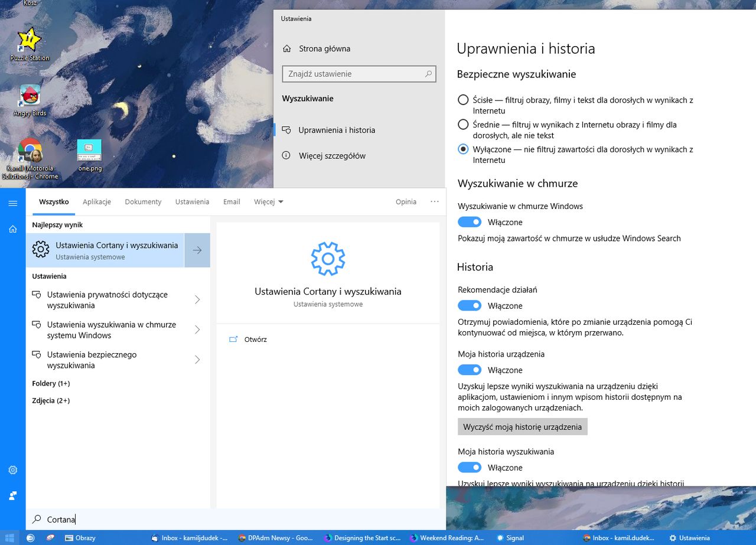The width and height of the screenshot is (756, 545).
Task: Click the Opinia feedback link
Action: tap(406, 202)
